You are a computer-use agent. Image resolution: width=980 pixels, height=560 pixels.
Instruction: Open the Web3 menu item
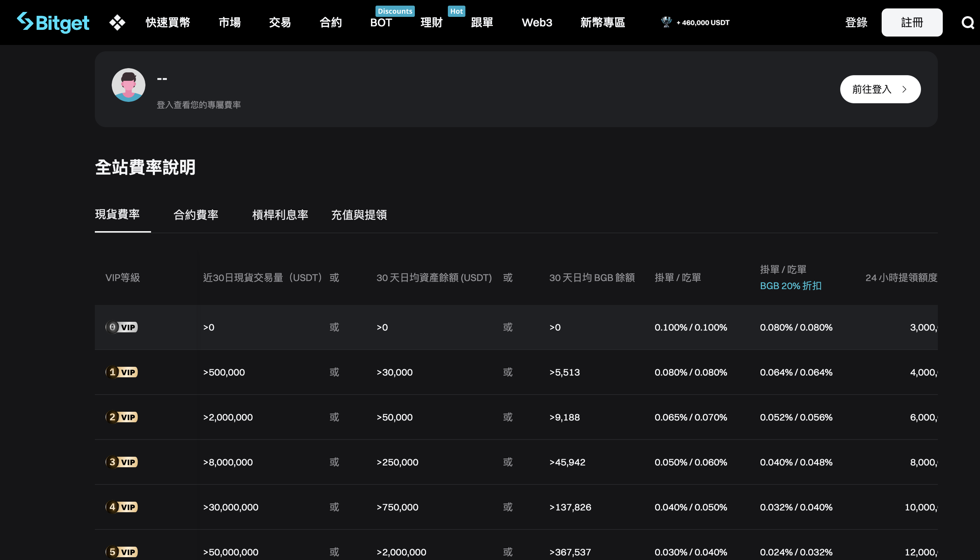coord(536,22)
